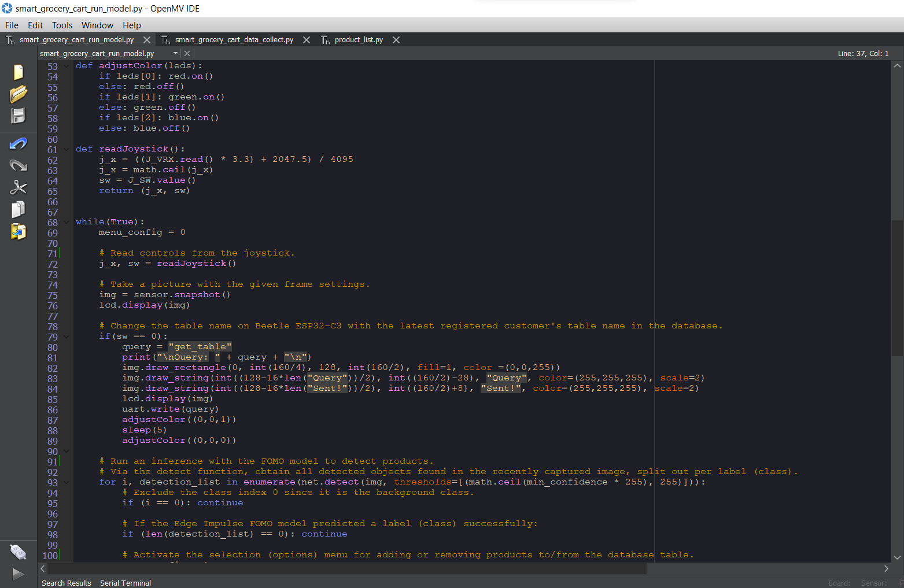Switch to smart_grocery_cart_data_collect.py tab
Image resolution: width=904 pixels, height=588 pixels.
coord(234,39)
